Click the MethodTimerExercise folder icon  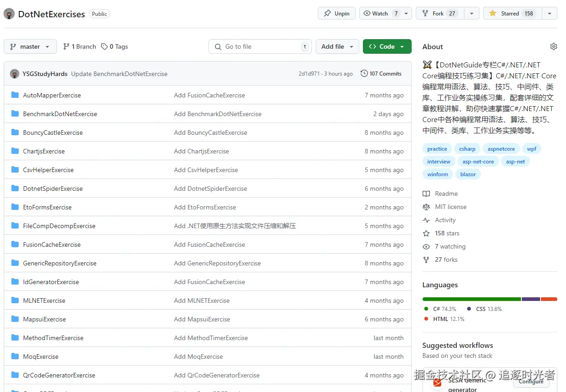(x=15, y=338)
